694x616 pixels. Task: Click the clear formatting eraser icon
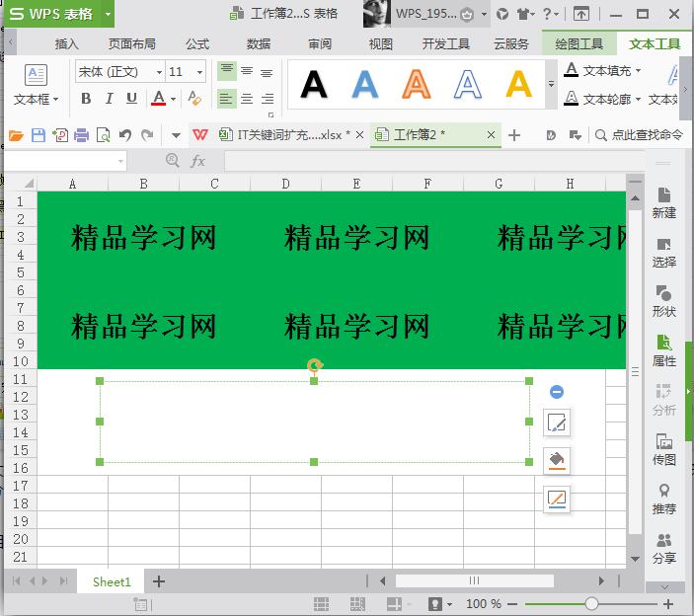[194, 99]
